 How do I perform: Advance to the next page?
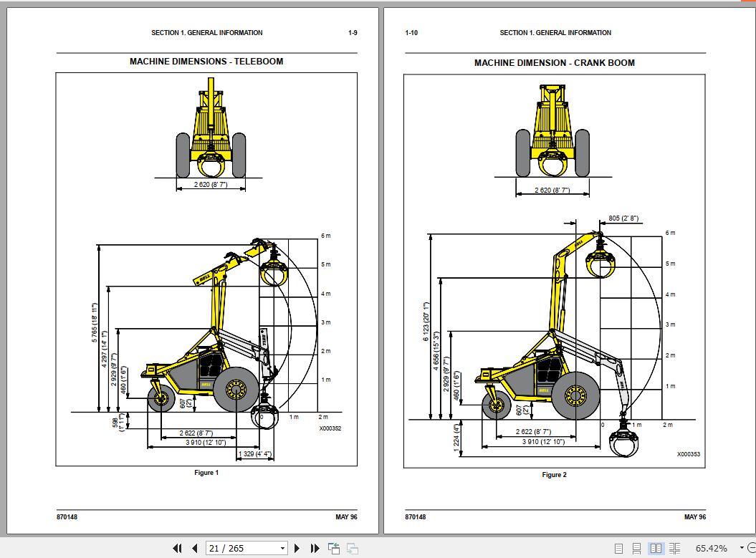point(297,547)
